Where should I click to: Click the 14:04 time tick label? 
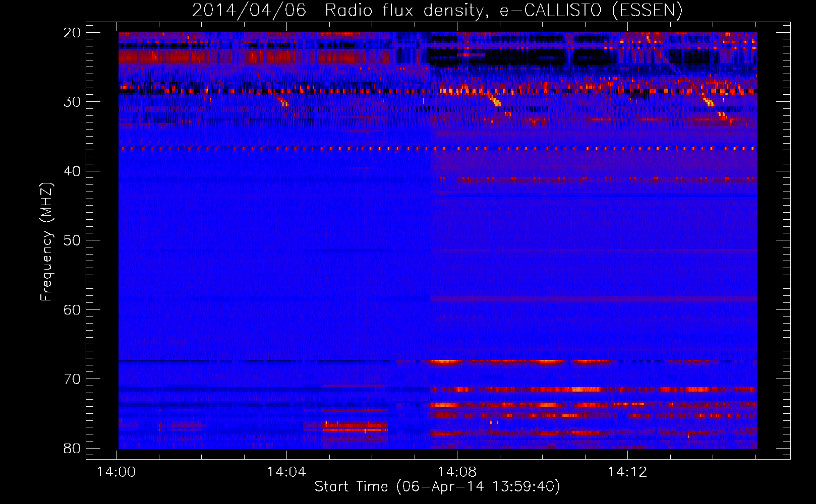pos(286,472)
